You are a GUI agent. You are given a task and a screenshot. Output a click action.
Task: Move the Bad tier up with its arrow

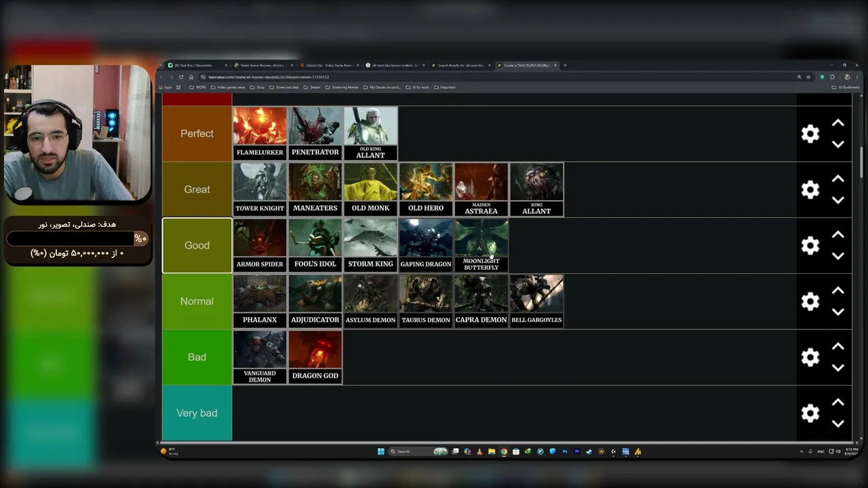click(x=838, y=347)
